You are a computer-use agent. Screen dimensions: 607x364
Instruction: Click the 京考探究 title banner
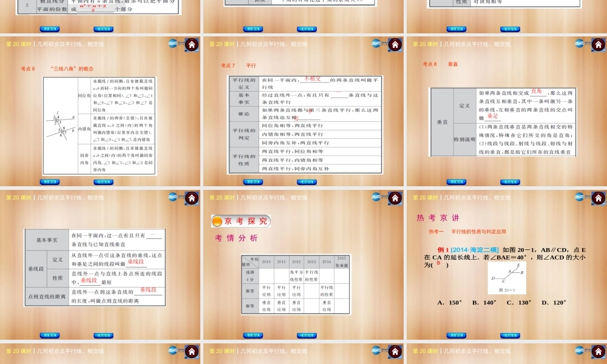coord(241,221)
